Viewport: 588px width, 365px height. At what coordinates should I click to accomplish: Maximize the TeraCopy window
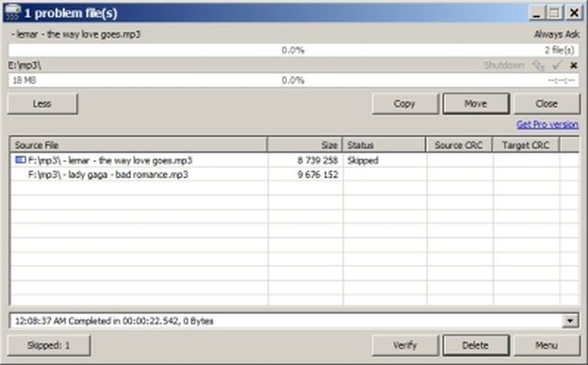click(x=554, y=13)
